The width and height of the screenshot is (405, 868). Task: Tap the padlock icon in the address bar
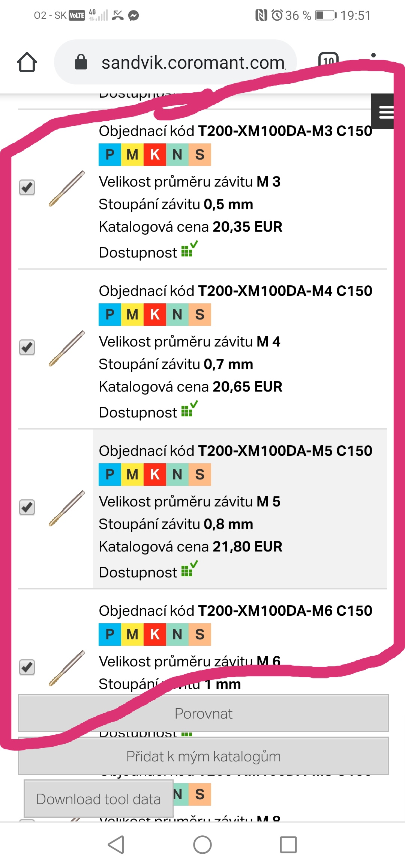tap(81, 62)
